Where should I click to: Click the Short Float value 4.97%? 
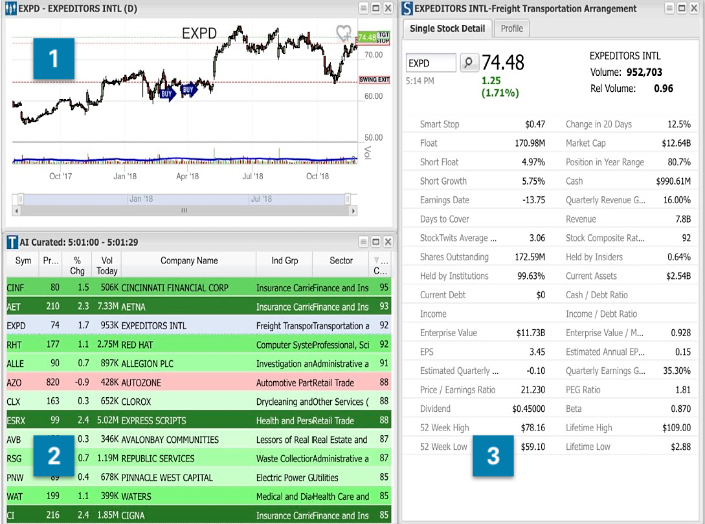click(533, 162)
